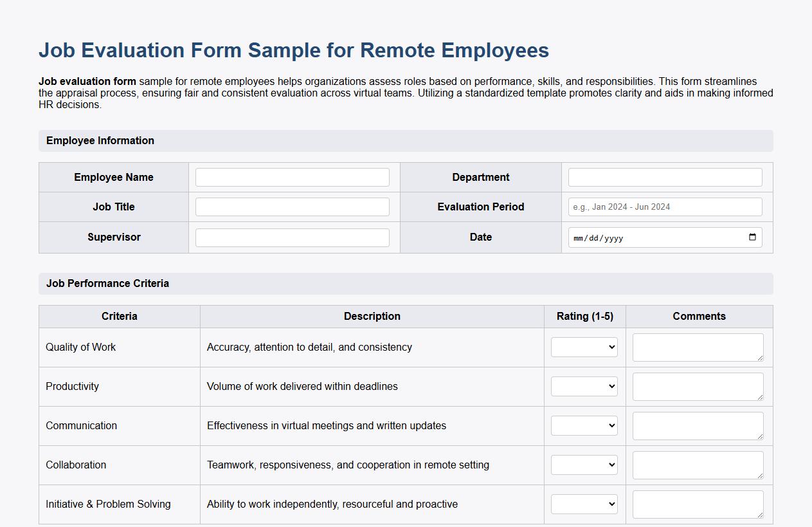Click the Employee Information section header

click(100, 140)
